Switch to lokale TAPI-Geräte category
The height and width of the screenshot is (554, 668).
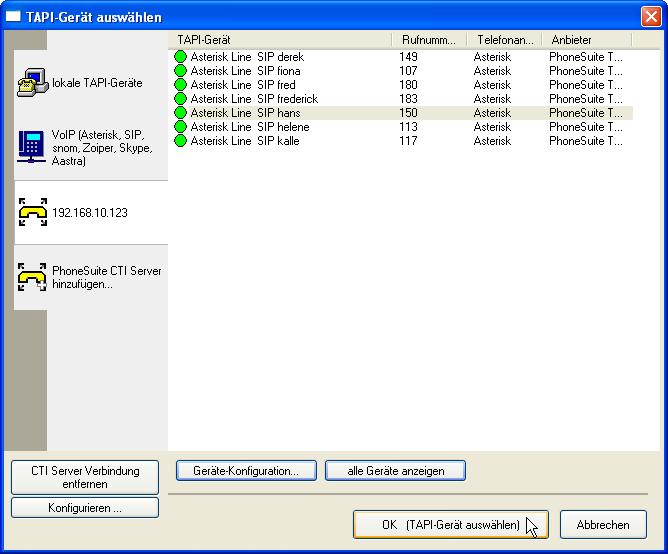click(97, 83)
